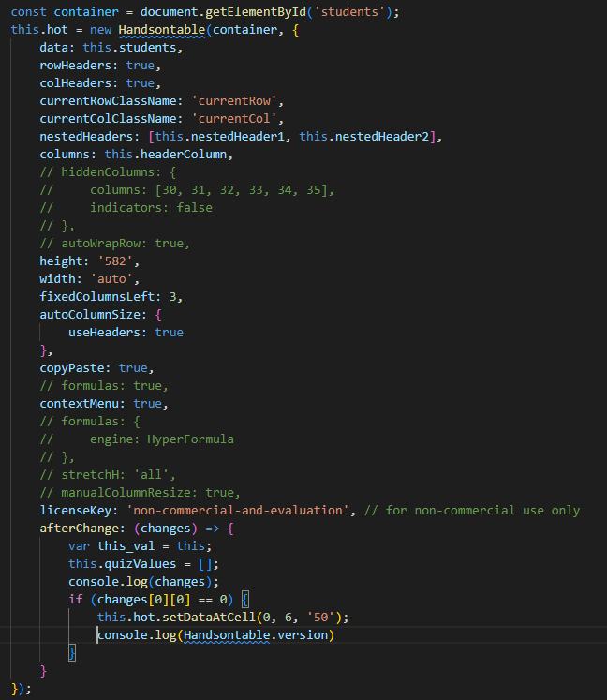
Task: Click the highlighted closing brace of the if block
Action: pos(72,653)
